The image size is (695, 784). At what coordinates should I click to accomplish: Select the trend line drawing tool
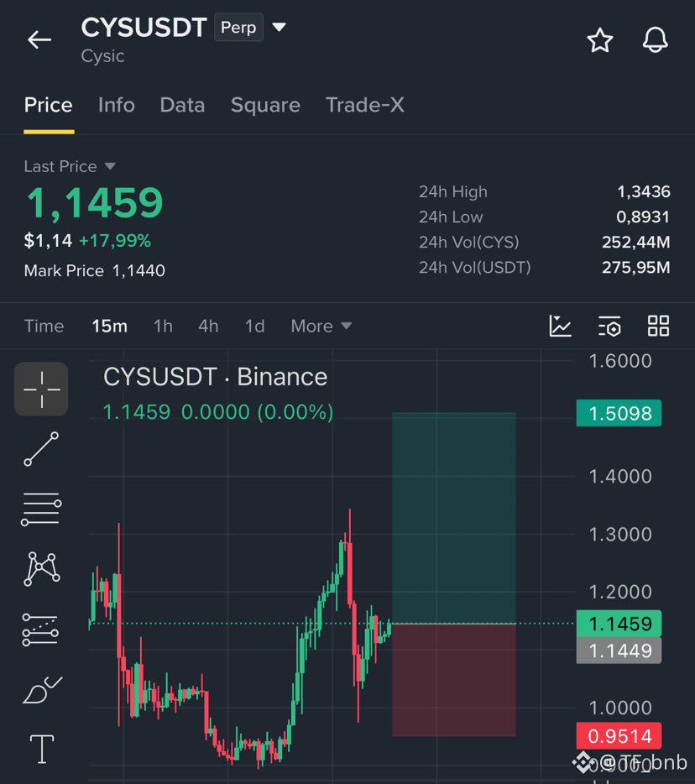[41, 449]
